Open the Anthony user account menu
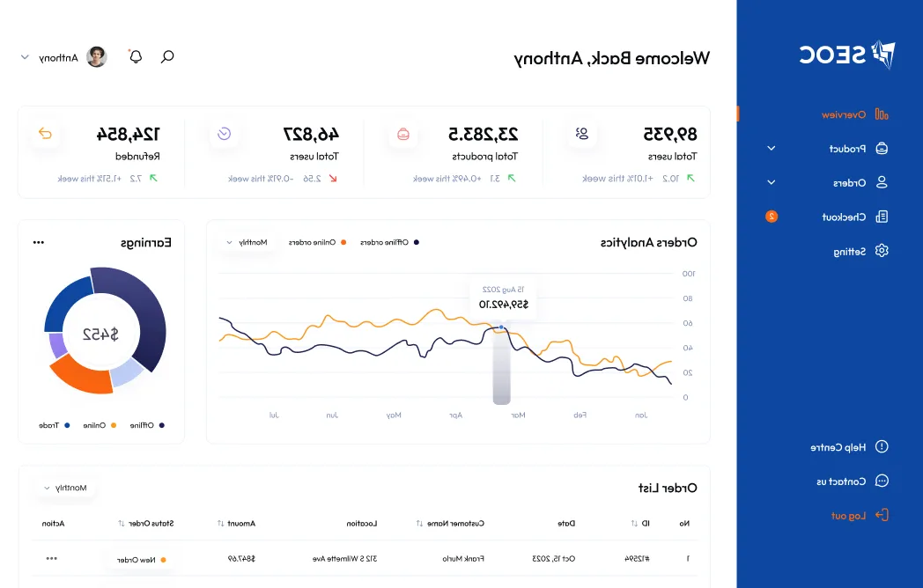Screen dimensions: 923x588 tap(62, 57)
